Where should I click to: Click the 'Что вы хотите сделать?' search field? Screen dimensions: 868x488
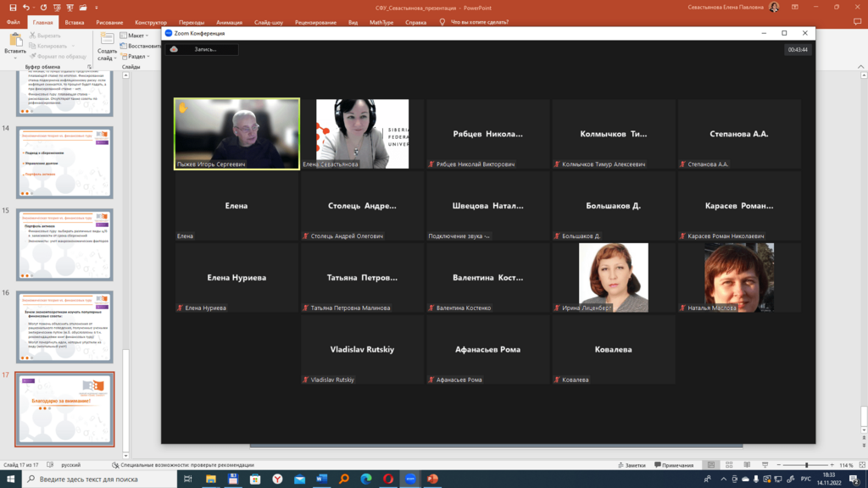coord(480,23)
